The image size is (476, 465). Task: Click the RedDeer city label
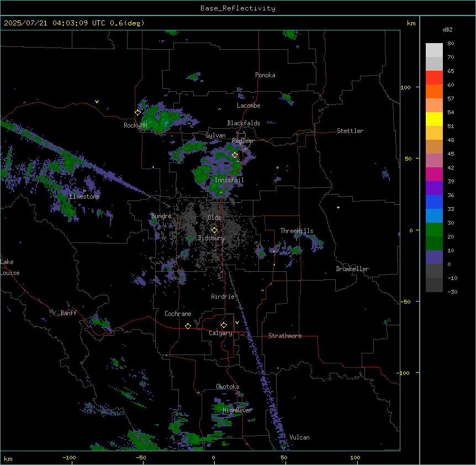[x=243, y=141]
